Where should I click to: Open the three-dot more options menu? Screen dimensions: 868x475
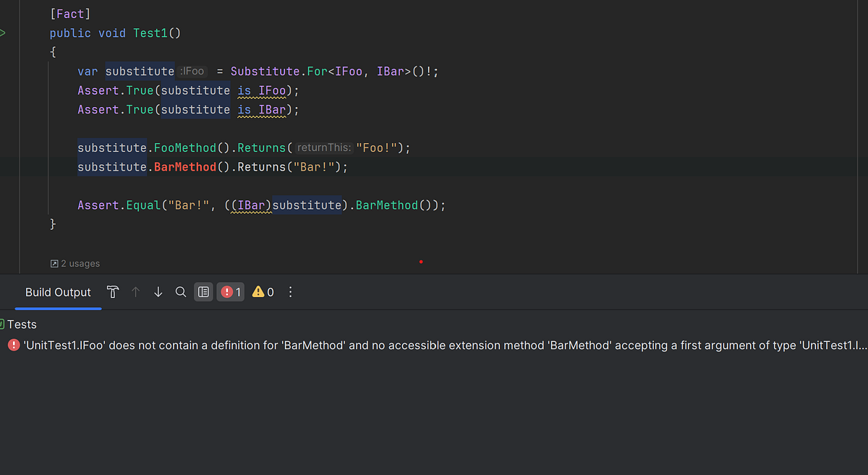pos(291,292)
